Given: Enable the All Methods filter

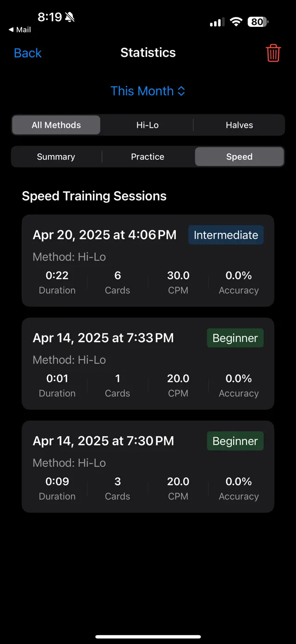Looking at the screenshot, I should pyautogui.click(x=55, y=125).
